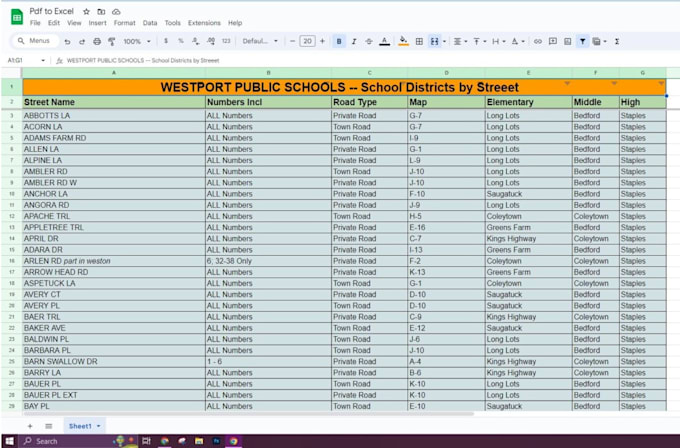
Task: Open vertical align dropdown
Action: click(479, 42)
